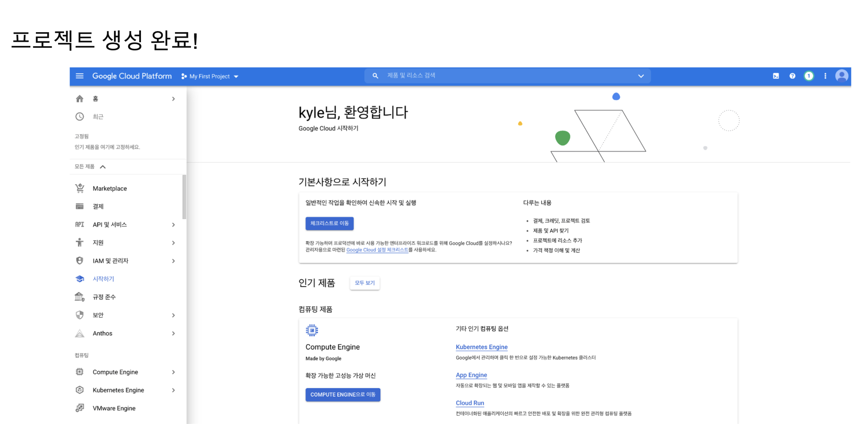Select 시작하기 in the sidebar

pyautogui.click(x=103, y=279)
